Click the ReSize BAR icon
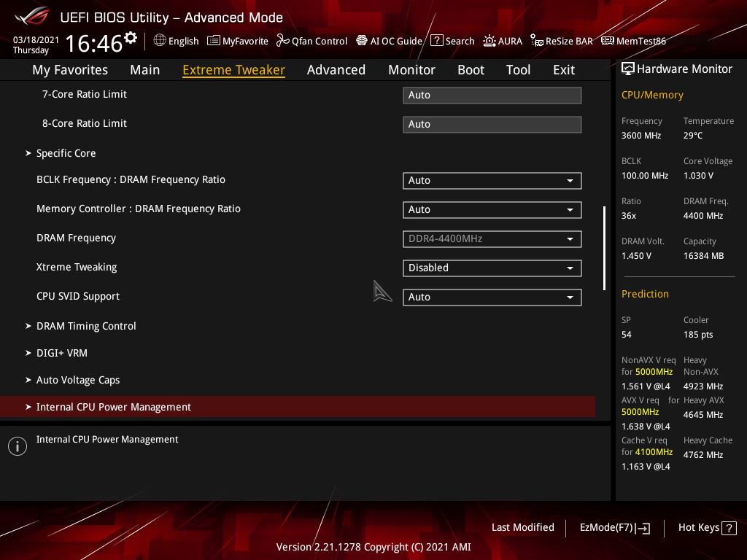The width and height of the screenshot is (747, 560). click(537, 41)
